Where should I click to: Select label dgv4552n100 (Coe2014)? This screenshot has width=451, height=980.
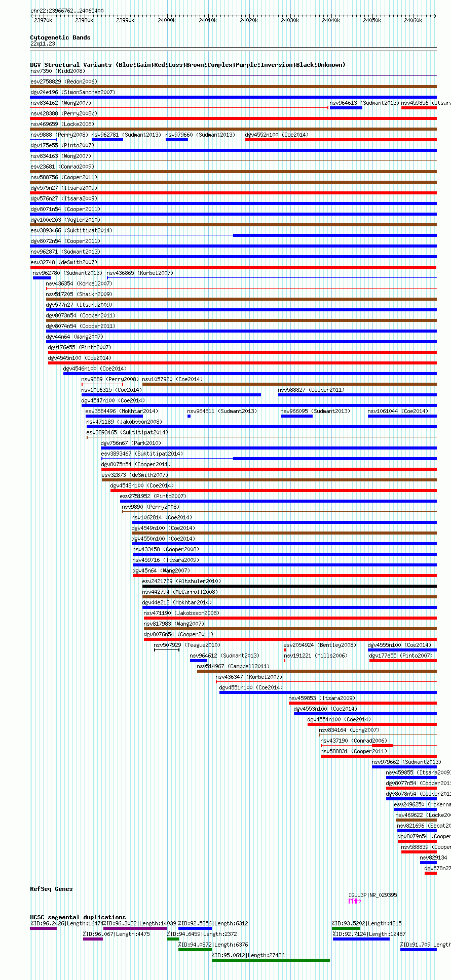[x=277, y=135]
